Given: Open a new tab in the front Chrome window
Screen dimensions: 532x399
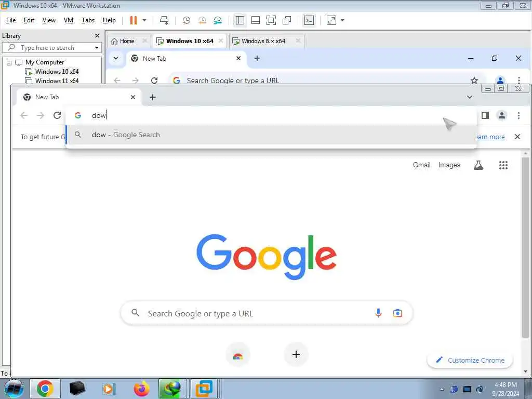Looking at the screenshot, I should point(153,97).
